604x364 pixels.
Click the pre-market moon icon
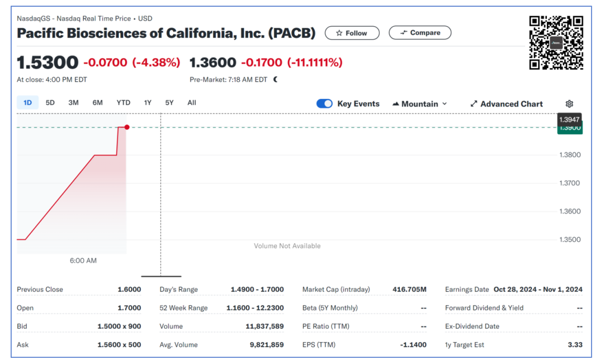point(275,79)
